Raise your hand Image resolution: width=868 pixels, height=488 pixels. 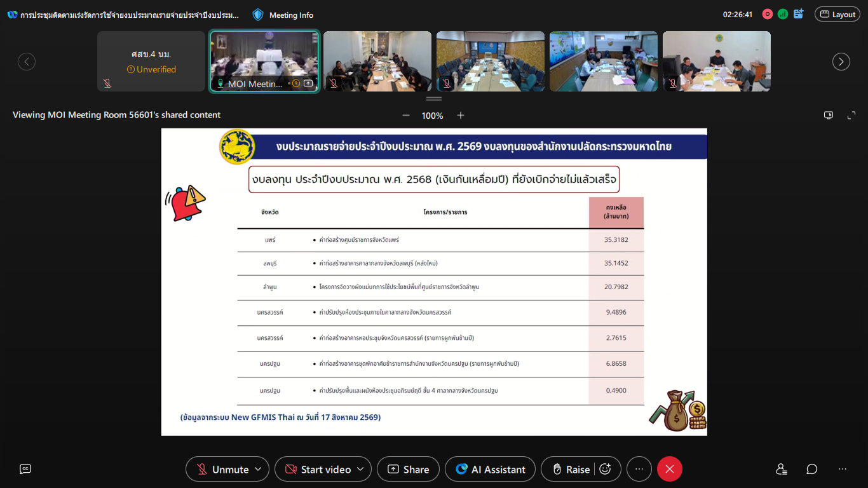tap(571, 470)
